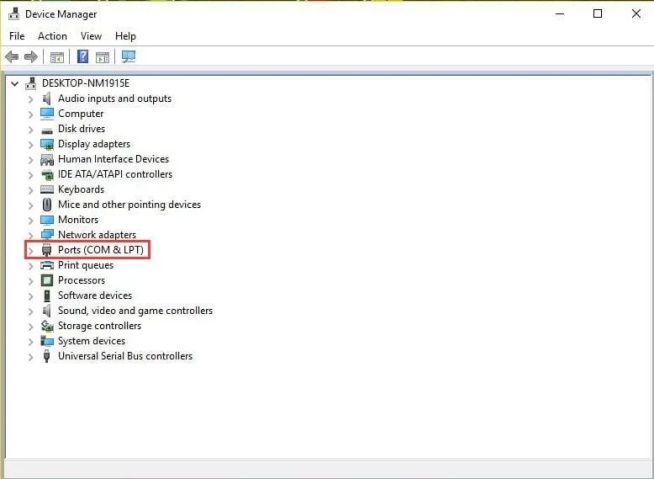Expand the Processors chevron
Screen dimensions: 654x479
pos(30,281)
